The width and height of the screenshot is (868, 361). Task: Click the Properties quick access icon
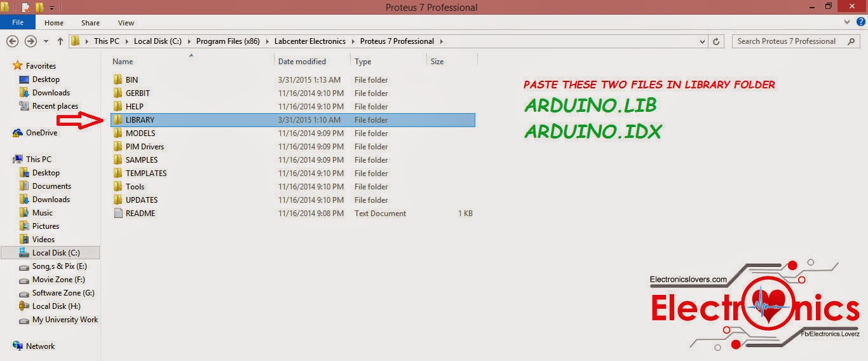(25, 8)
